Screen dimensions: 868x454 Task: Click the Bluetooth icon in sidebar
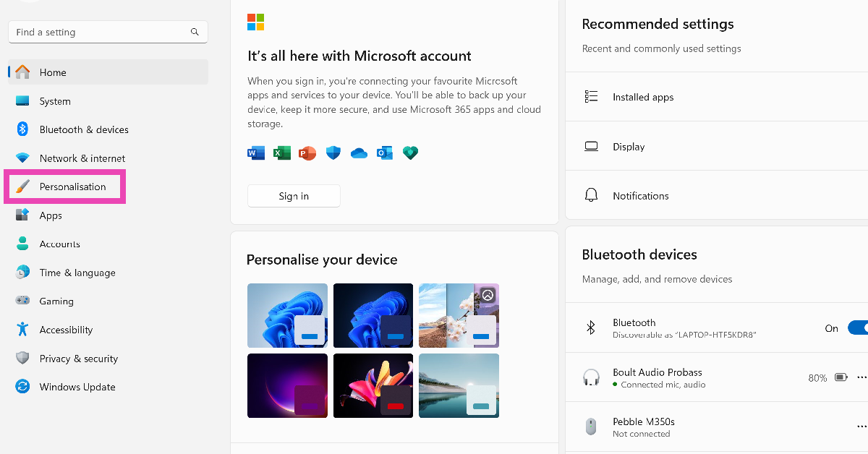click(22, 129)
